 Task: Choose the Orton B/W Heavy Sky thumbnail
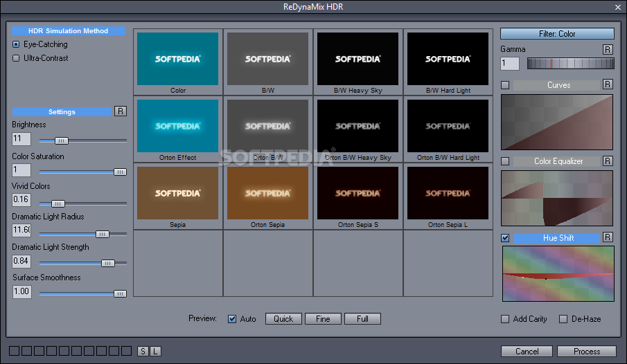tap(358, 126)
